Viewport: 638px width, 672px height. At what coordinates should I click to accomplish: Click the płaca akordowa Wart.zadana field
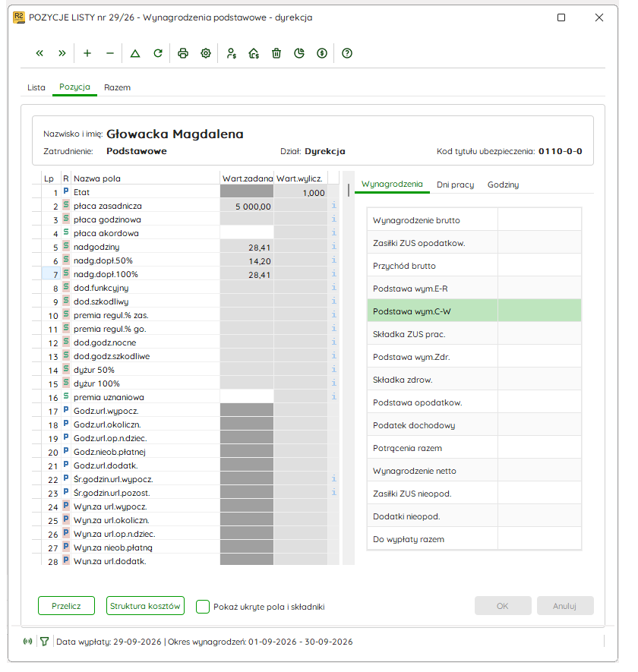click(247, 232)
